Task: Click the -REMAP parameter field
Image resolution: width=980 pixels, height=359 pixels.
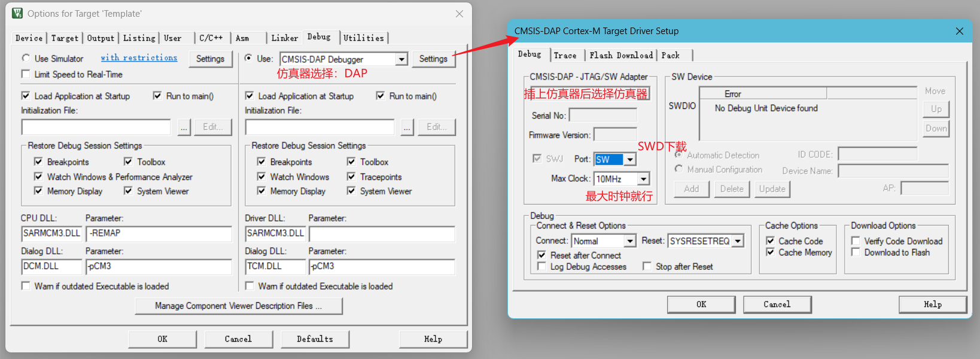Action: pos(159,233)
